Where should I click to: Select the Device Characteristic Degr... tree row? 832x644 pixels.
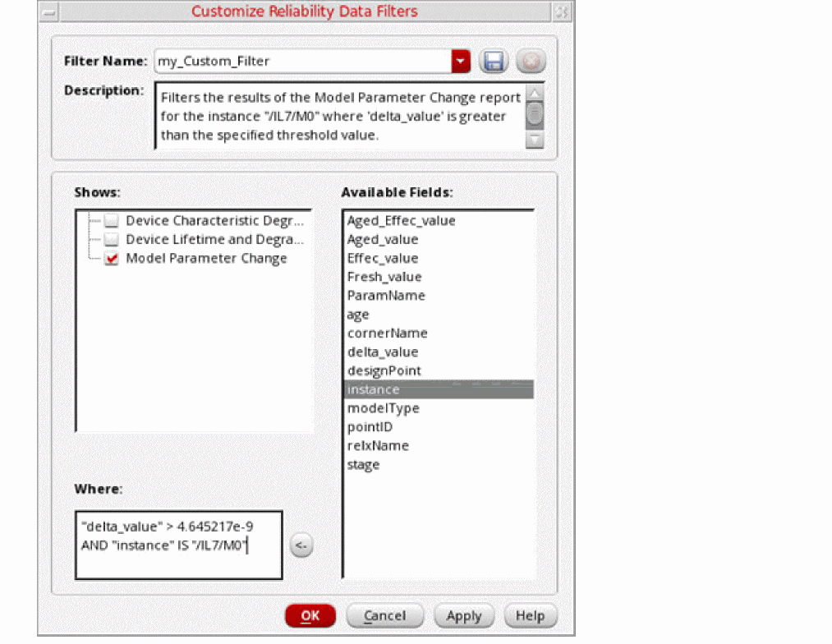214,221
